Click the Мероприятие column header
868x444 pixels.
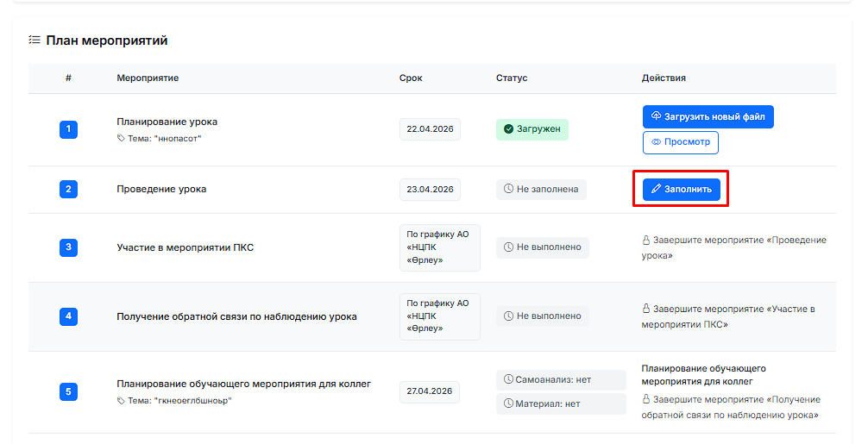tap(148, 78)
